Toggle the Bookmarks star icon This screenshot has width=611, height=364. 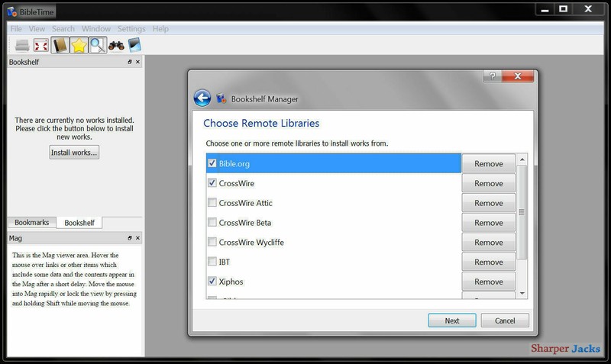pyautogui.click(x=79, y=46)
